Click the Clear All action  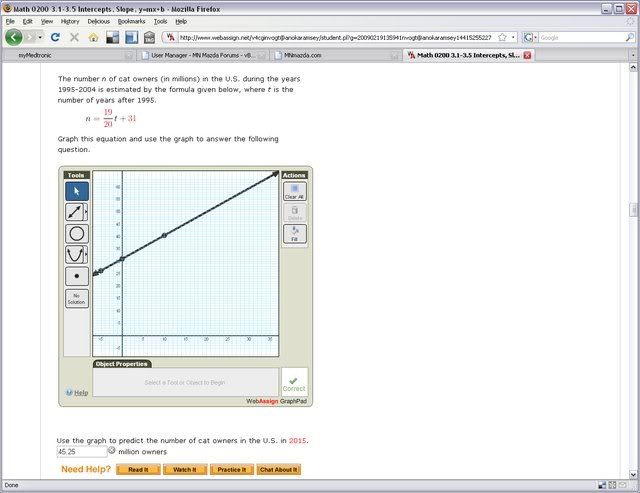pos(294,191)
